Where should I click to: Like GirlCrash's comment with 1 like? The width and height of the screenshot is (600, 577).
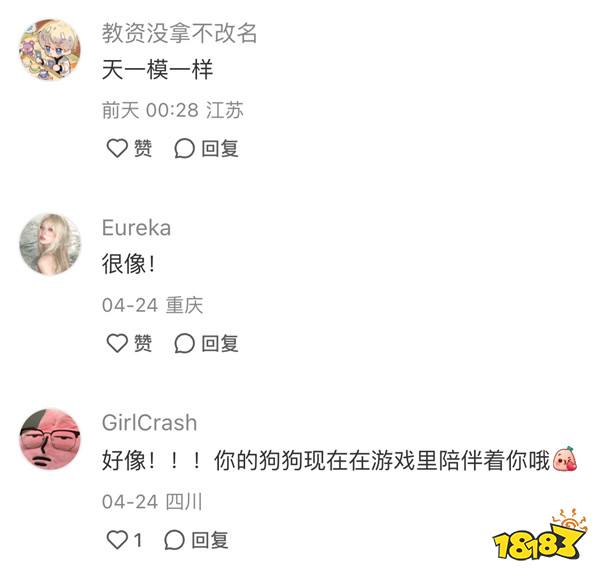(x=117, y=540)
